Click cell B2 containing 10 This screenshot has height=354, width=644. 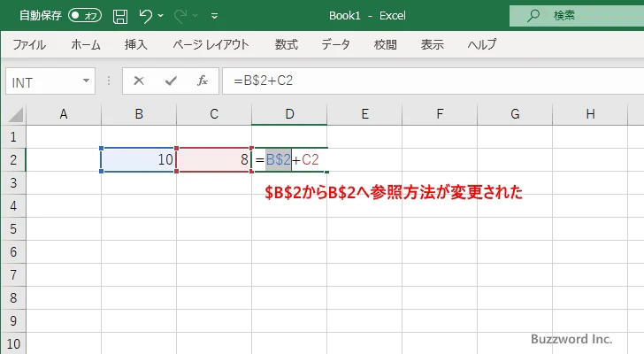[139, 160]
